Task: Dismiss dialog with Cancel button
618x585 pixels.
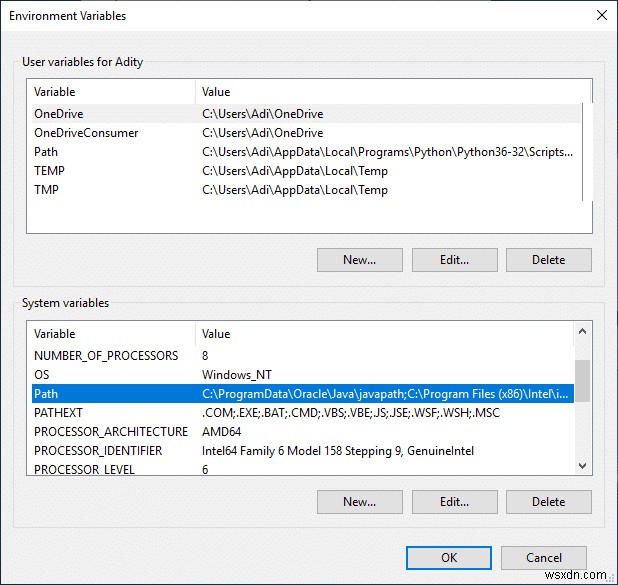Action: pyautogui.click(x=544, y=558)
